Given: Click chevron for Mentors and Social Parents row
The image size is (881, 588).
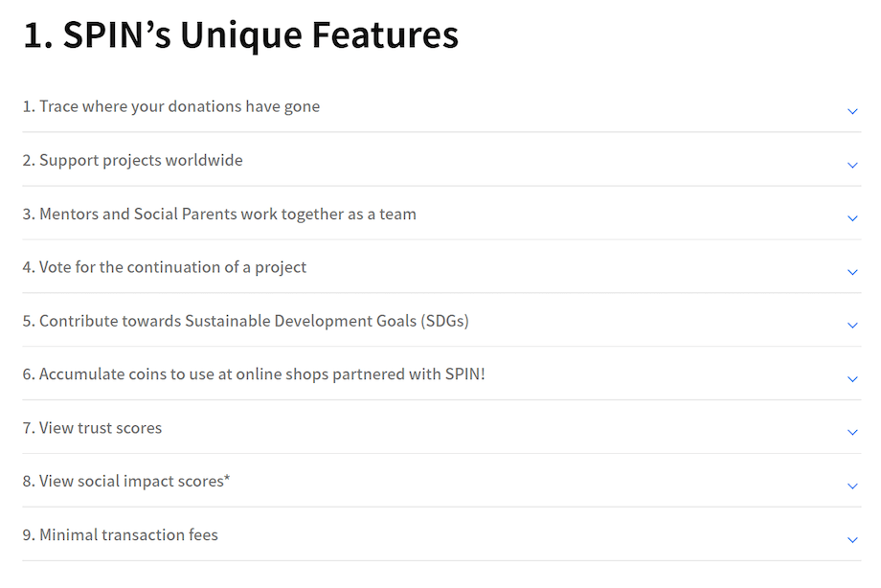Looking at the screenshot, I should 852,218.
